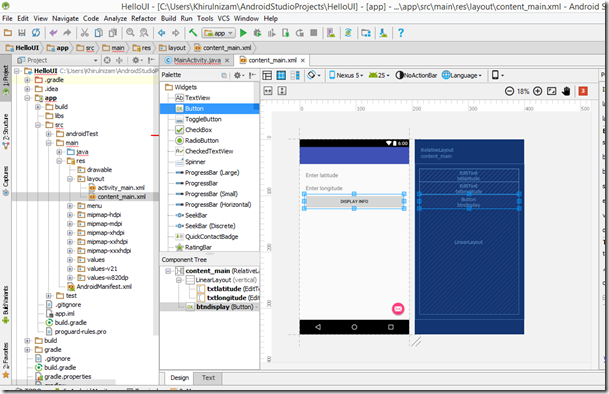Select activity_main.xml in project tree
The height and width of the screenshot is (394, 609).
pos(121,188)
